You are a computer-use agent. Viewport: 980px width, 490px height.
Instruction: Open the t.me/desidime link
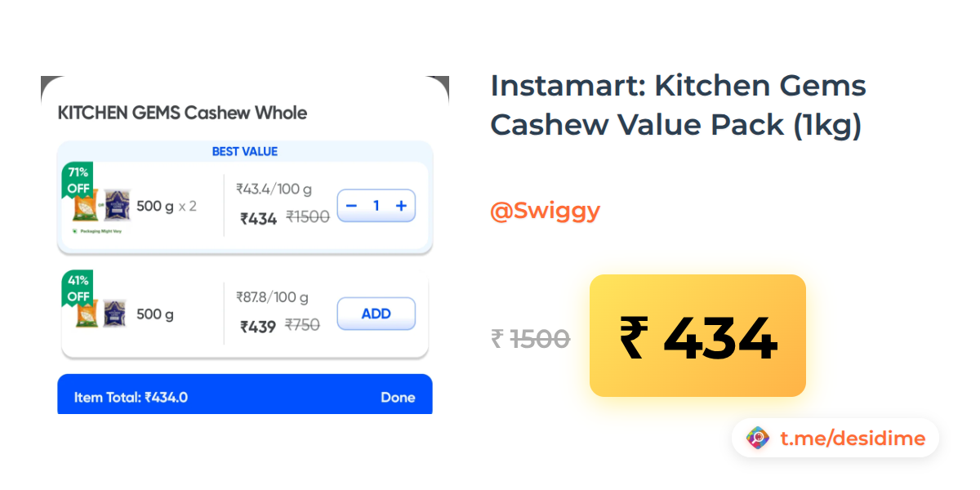[x=853, y=439]
